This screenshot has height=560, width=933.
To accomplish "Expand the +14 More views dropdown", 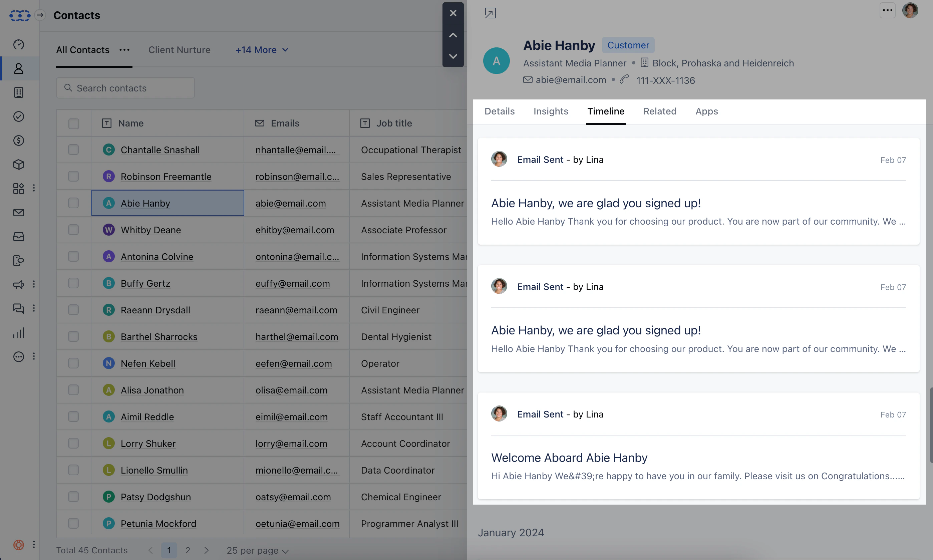I will 262,50.
